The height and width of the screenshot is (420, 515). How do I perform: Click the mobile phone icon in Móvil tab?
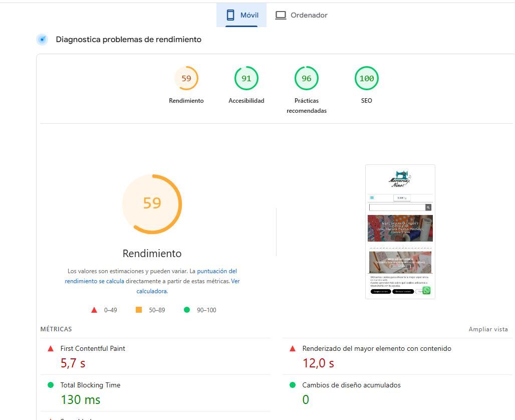[230, 15]
